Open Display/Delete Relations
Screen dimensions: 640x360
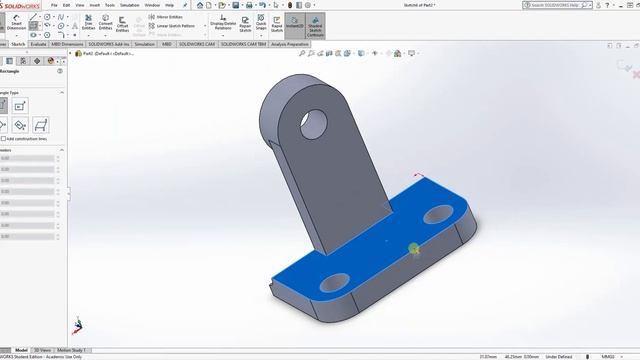point(223,22)
